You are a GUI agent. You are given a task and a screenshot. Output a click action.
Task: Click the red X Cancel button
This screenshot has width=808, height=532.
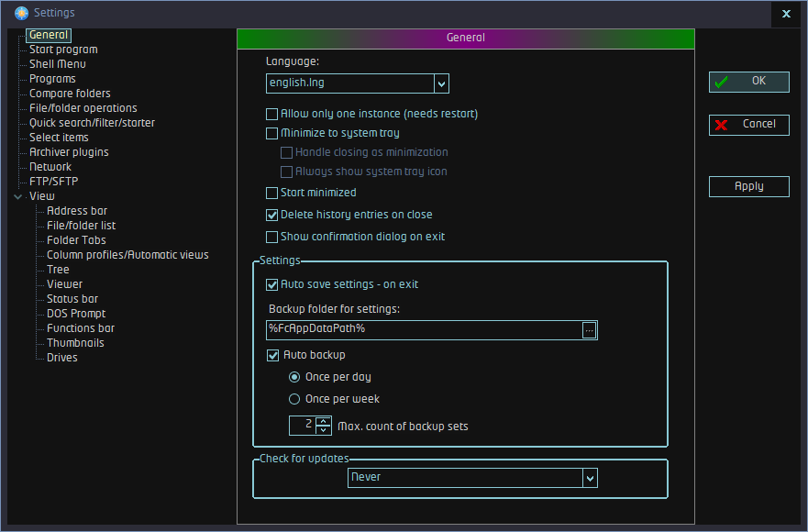pos(748,125)
